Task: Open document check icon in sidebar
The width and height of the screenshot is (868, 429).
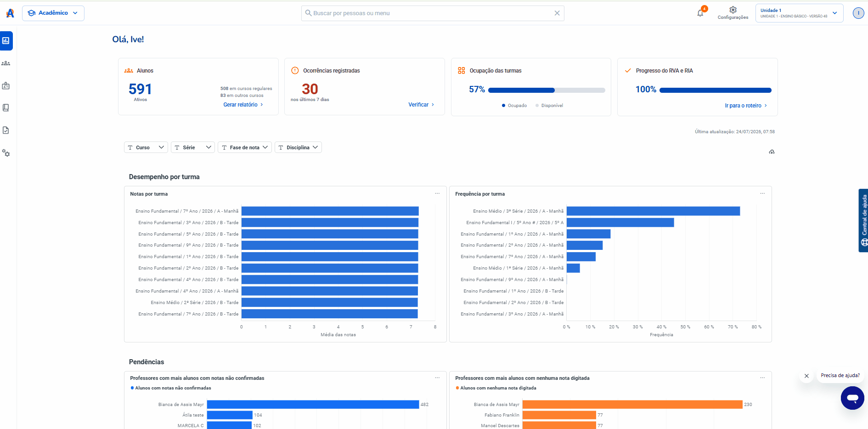Action: pos(6,130)
